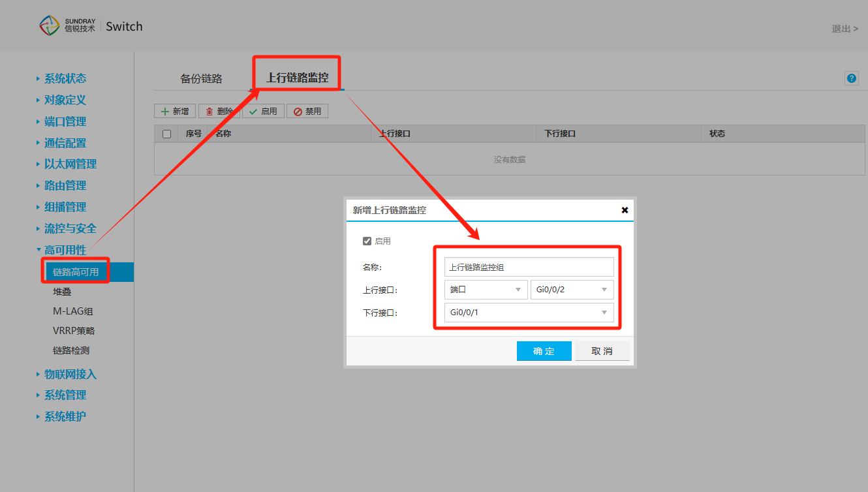Open the blue help question-mark icon
The image size is (868, 492).
[852, 78]
